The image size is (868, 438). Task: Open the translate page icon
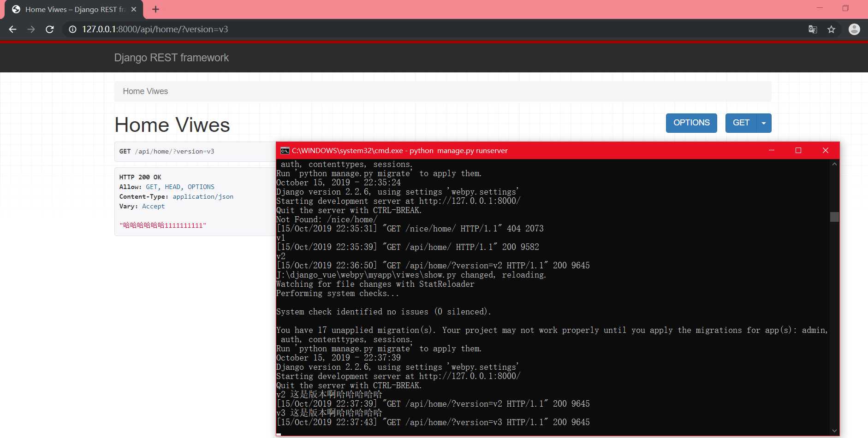pos(813,30)
